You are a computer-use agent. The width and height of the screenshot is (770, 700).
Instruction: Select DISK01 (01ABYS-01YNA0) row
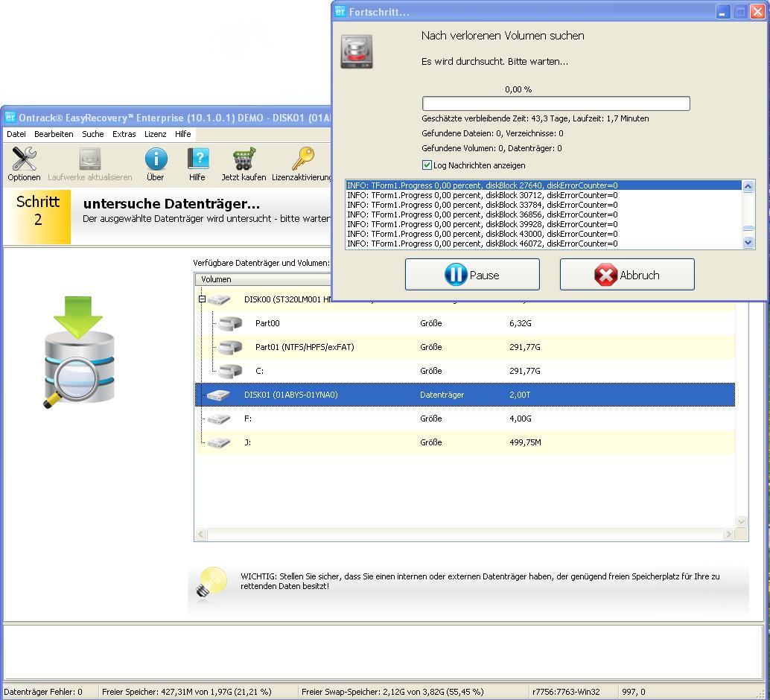coord(465,395)
